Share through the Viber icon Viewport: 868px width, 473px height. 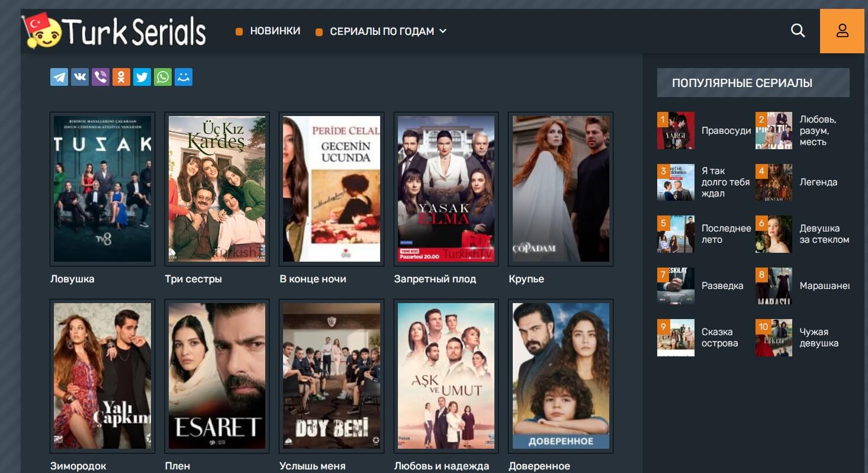click(101, 77)
